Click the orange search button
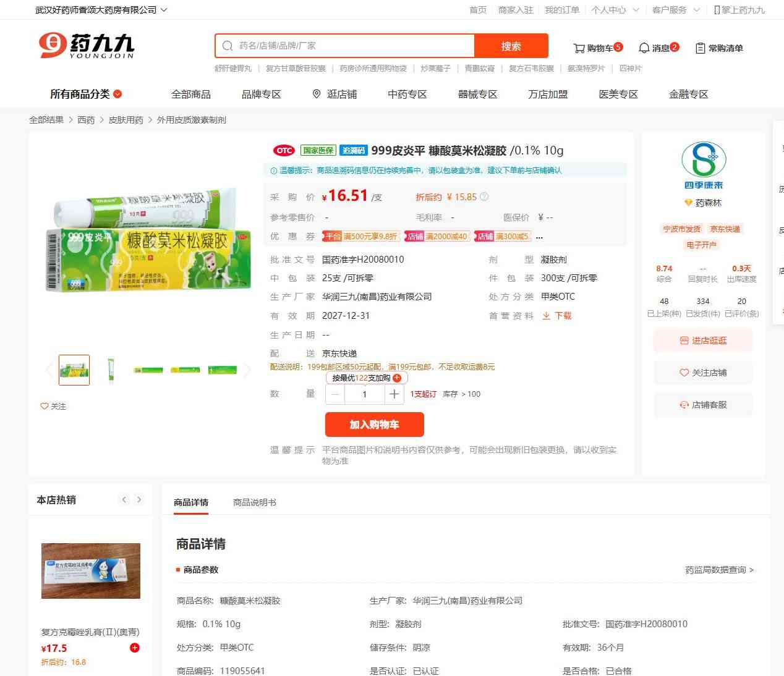784x676 pixels. 511,46
